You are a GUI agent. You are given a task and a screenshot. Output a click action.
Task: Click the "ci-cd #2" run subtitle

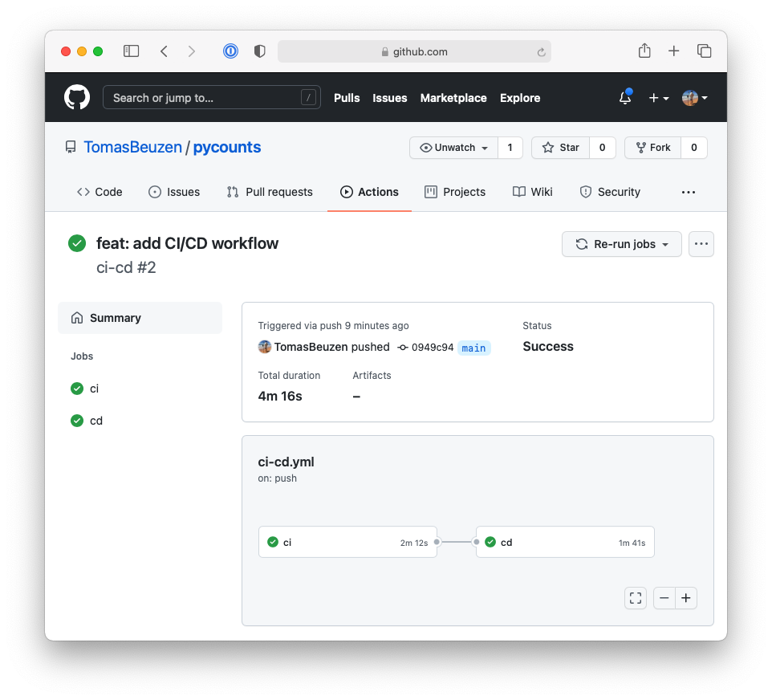point(126,267)
